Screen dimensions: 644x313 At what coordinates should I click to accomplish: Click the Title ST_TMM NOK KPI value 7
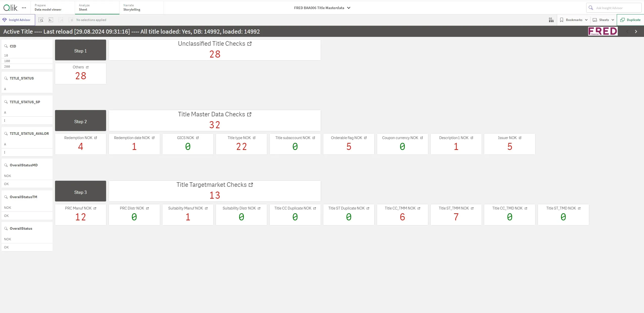pyautogui.click(x=456, y=217)
